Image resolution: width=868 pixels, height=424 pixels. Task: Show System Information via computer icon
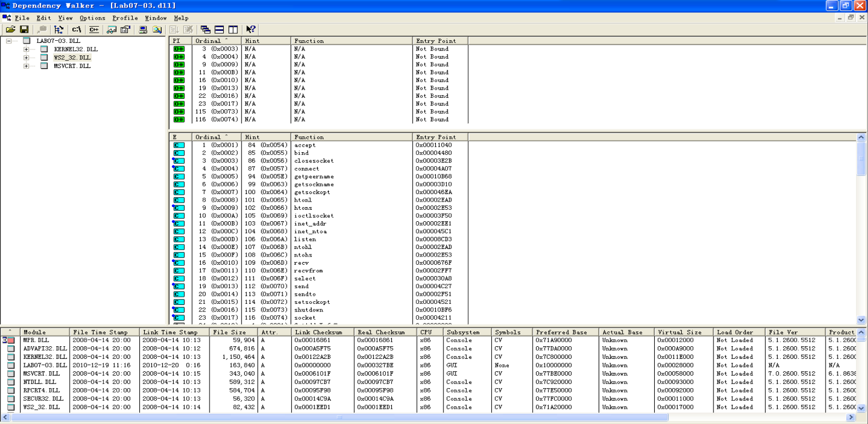click(143, 29)
